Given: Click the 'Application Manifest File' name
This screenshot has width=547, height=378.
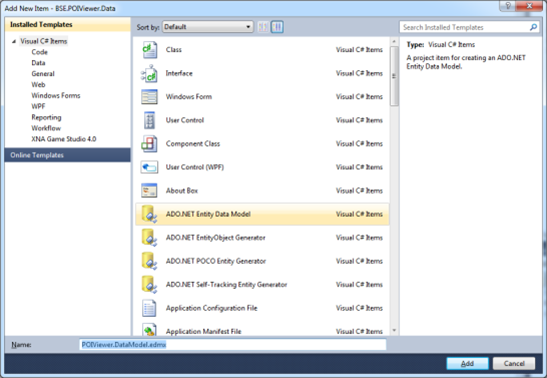Looking at the screenshot, I should coord(204,331).
